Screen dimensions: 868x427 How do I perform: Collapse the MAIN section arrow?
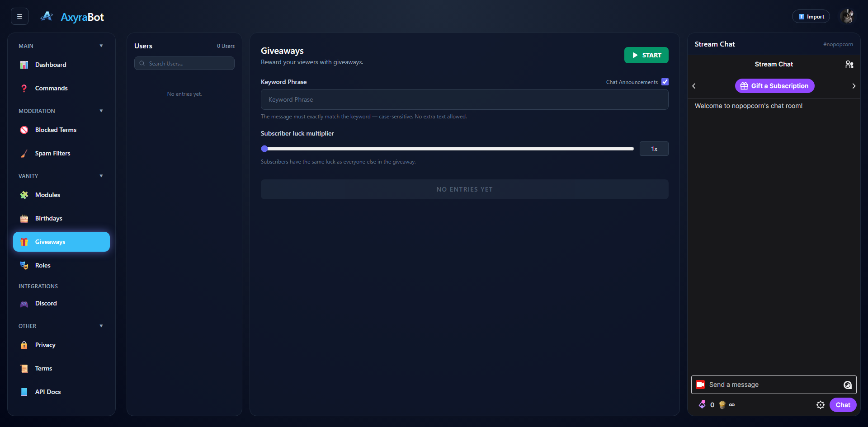tap(101, 46)
